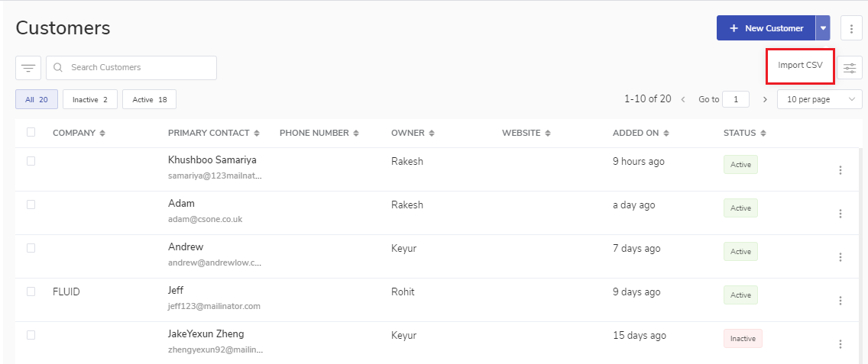This screenshot has width=868, height=364.
Task: Click the Import CSV button
Action: [800, 66]
